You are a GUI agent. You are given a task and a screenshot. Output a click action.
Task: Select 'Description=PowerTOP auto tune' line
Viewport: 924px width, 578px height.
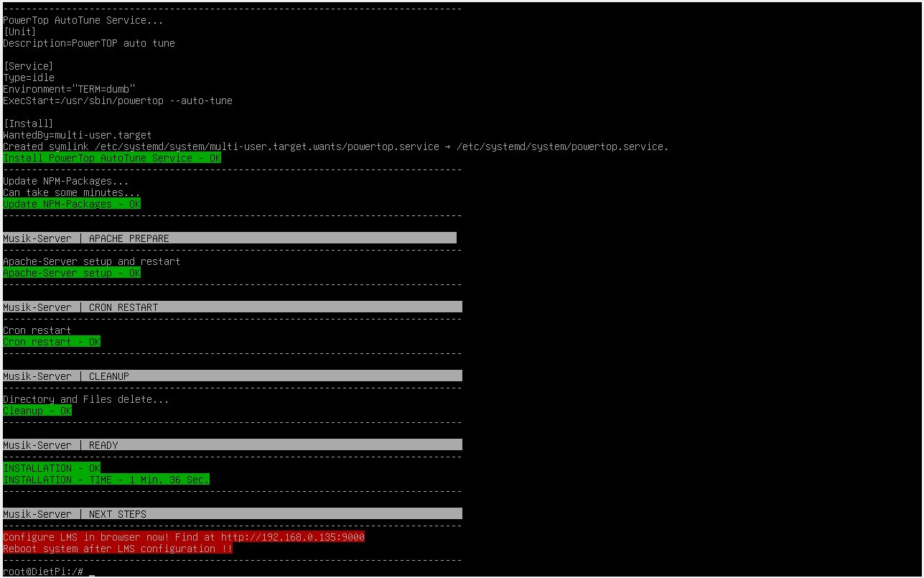pyautogui.click(x=89, y=43)
